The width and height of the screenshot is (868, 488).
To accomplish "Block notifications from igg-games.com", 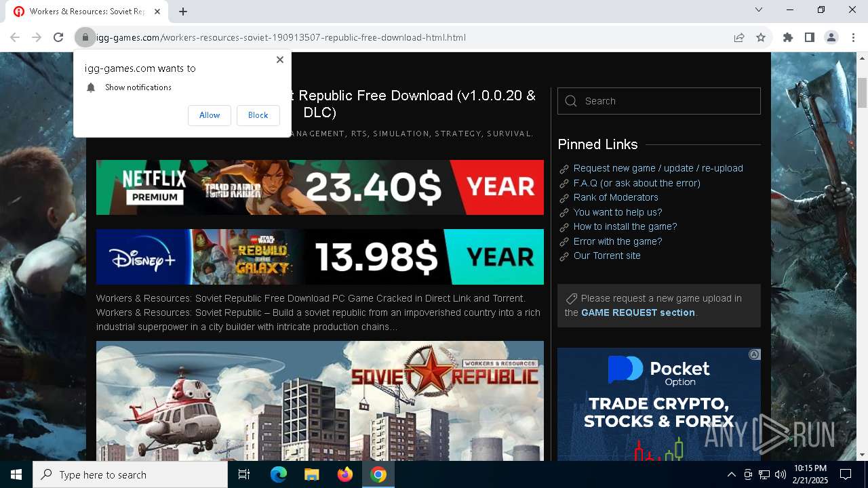I will tap(258, 115).
